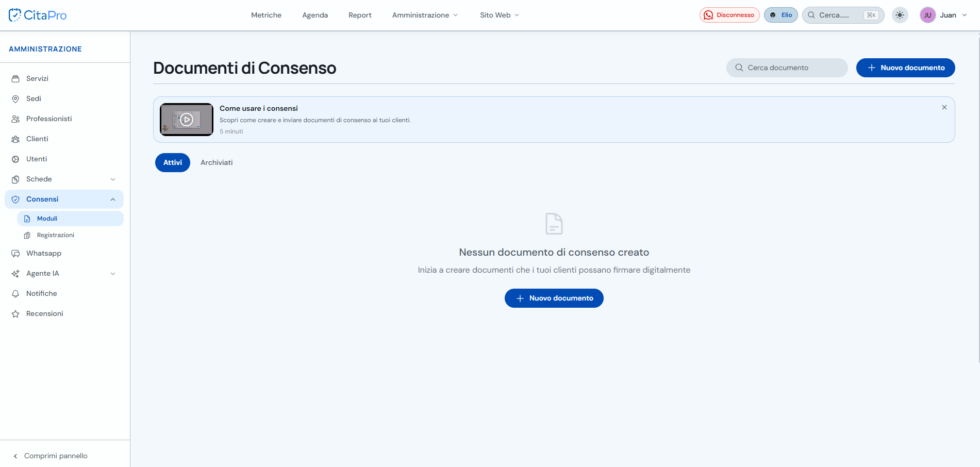The height and width of the screenshot is (467, 980).
Task: Open the Elio assistant button
Action: coord(781,15)
